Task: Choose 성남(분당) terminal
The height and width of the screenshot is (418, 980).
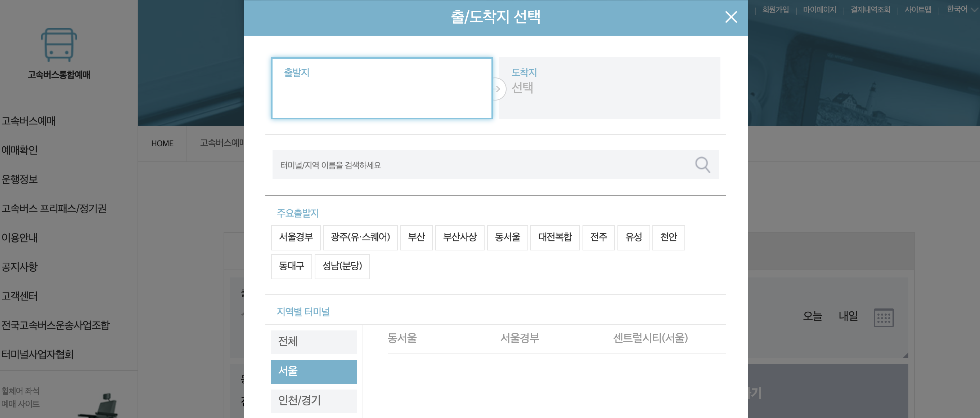Action: coord(342,267)
